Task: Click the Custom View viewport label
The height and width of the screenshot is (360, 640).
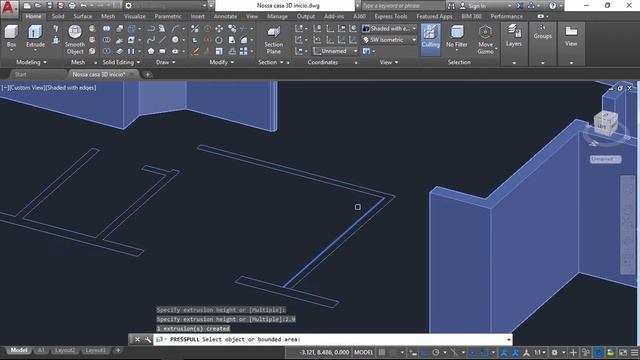Action: [x=27, y=88]
